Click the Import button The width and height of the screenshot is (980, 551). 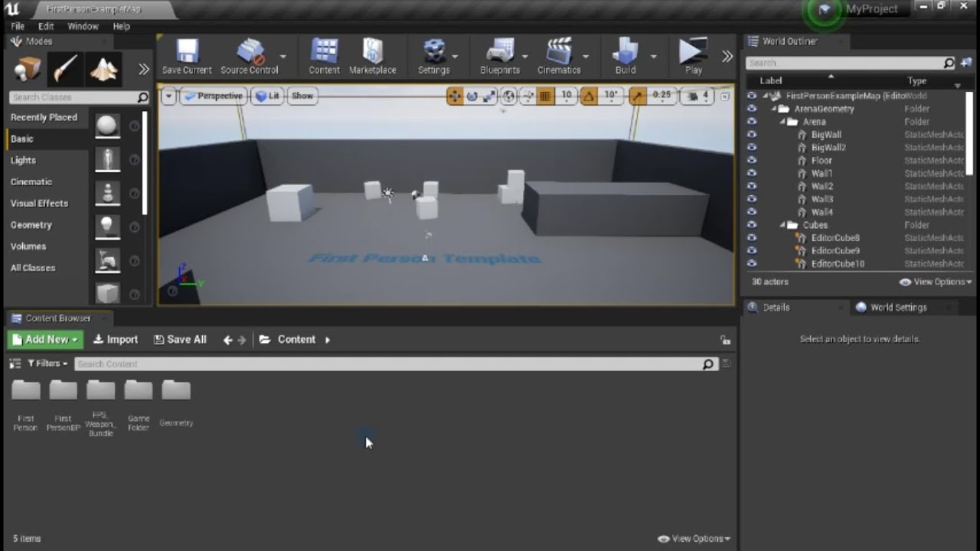[116, 340]
